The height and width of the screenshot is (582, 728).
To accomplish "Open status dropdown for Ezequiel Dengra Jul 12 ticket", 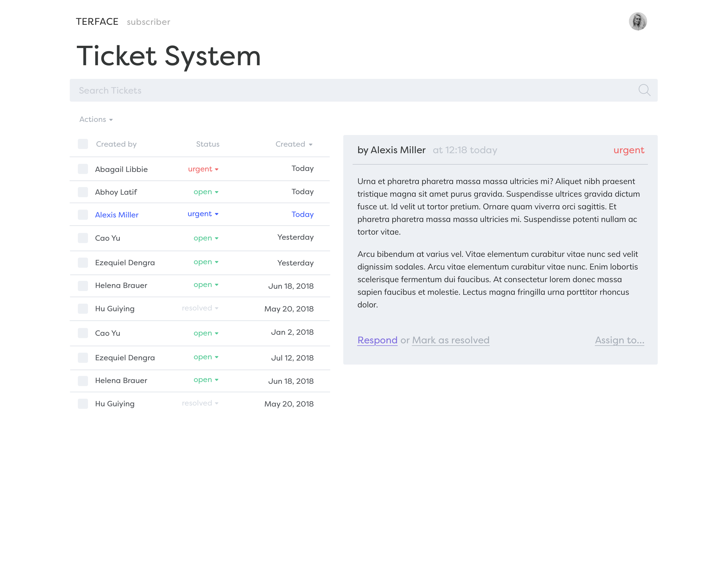I will coord(206,357).
